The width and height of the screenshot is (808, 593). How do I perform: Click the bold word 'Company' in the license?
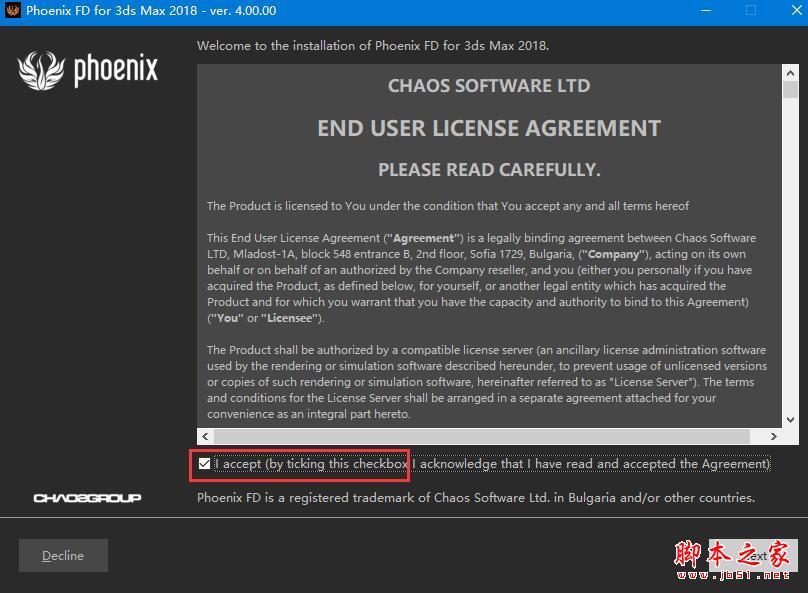pos(613,254)
